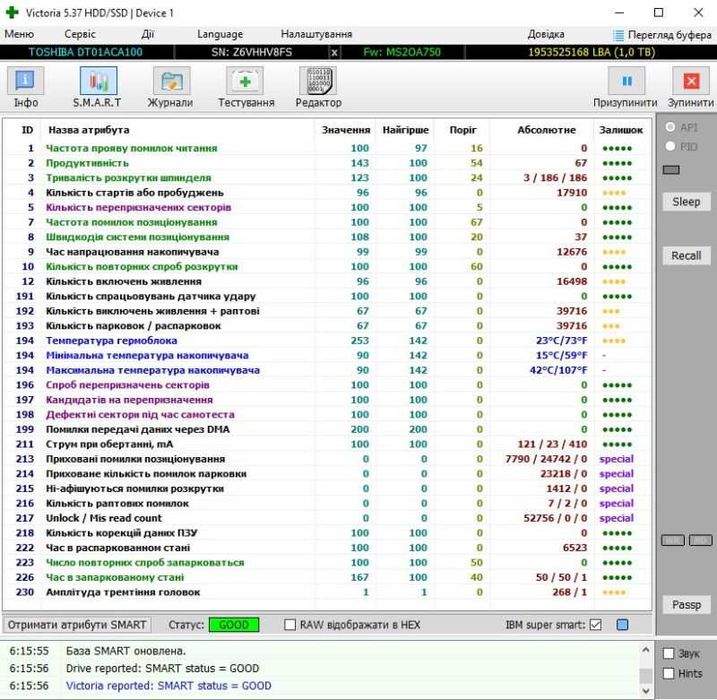
Task: Switch to the Тестування toolbar icon
Action: (245, 81)
